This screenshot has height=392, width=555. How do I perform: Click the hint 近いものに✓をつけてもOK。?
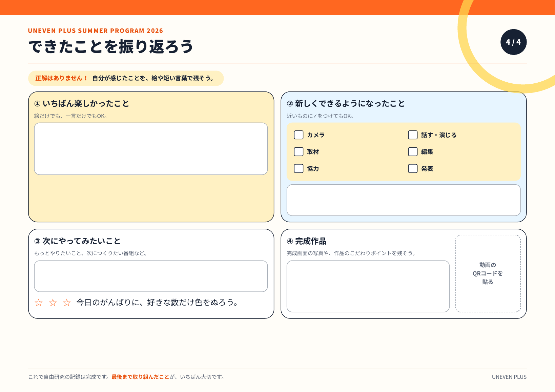[321, 116]
